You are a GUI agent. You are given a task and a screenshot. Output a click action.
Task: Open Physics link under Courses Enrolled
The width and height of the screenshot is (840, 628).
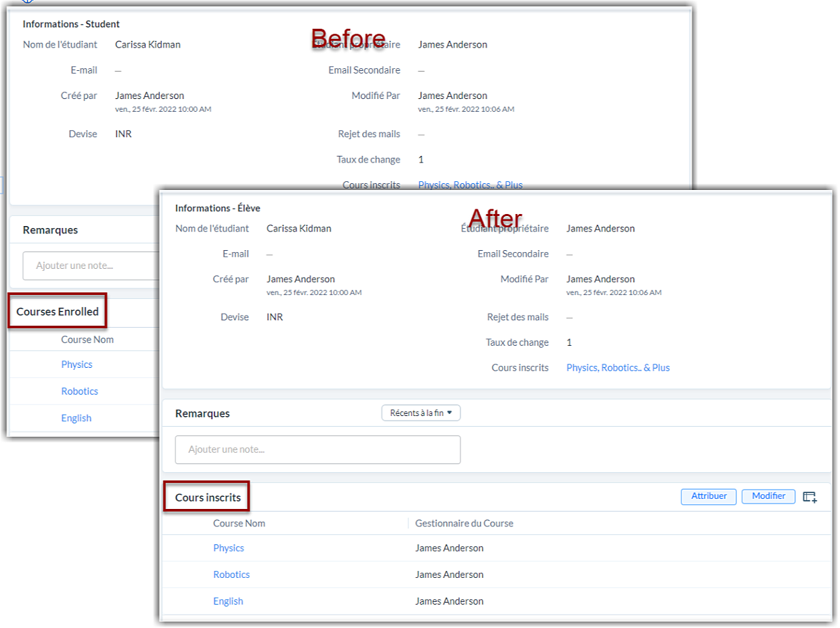click(x=77, y=364)
